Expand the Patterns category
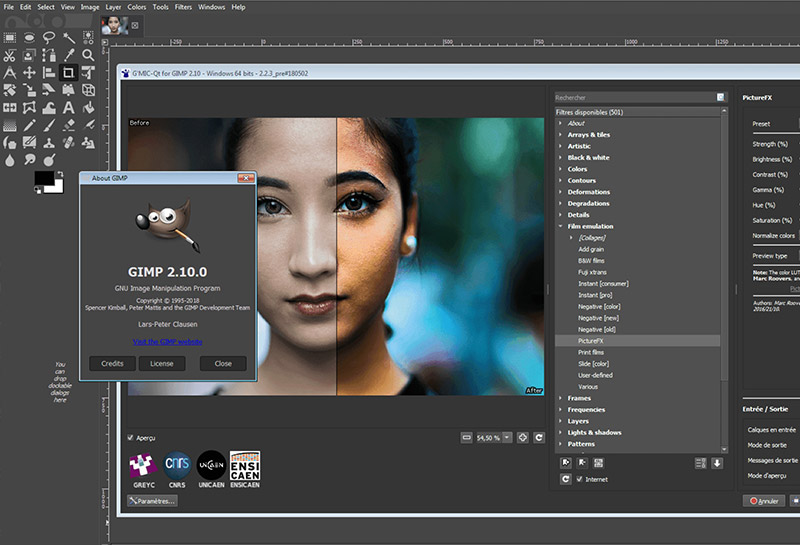Viewport: 800px width, 545px height. [560, 444]
